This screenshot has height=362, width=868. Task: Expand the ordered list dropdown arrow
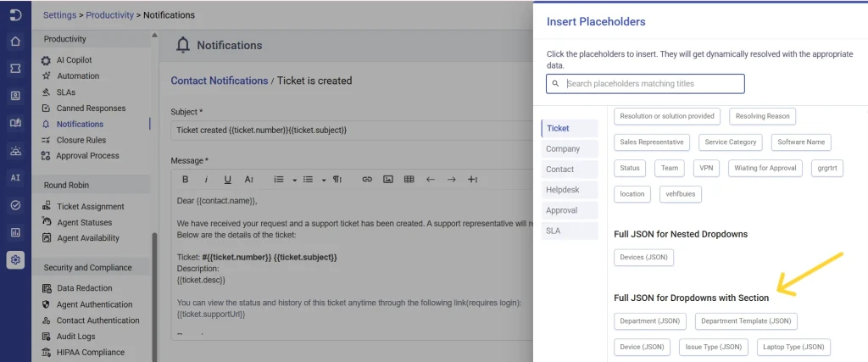[x=294, y=180]
